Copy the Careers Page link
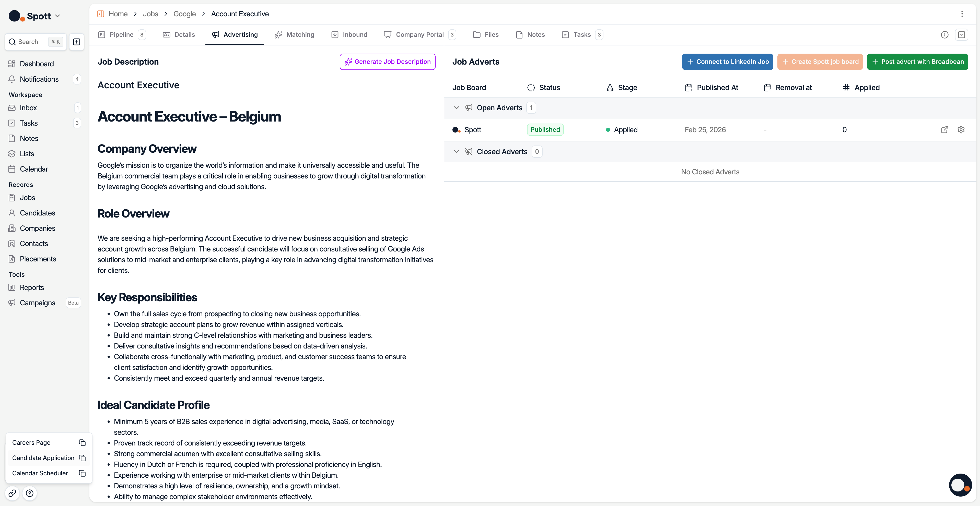 pos(82,442)
